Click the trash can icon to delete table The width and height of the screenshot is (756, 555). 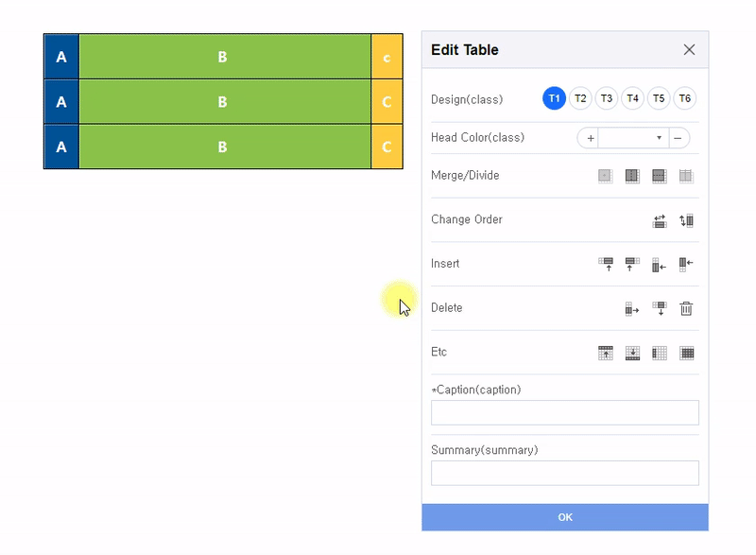(687, 308)
